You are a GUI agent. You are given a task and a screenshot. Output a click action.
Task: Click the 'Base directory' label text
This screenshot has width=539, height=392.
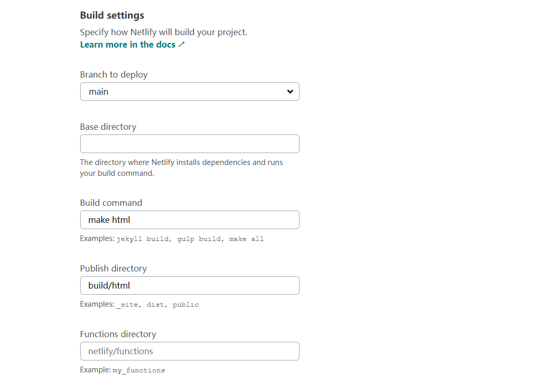point(108,127)
